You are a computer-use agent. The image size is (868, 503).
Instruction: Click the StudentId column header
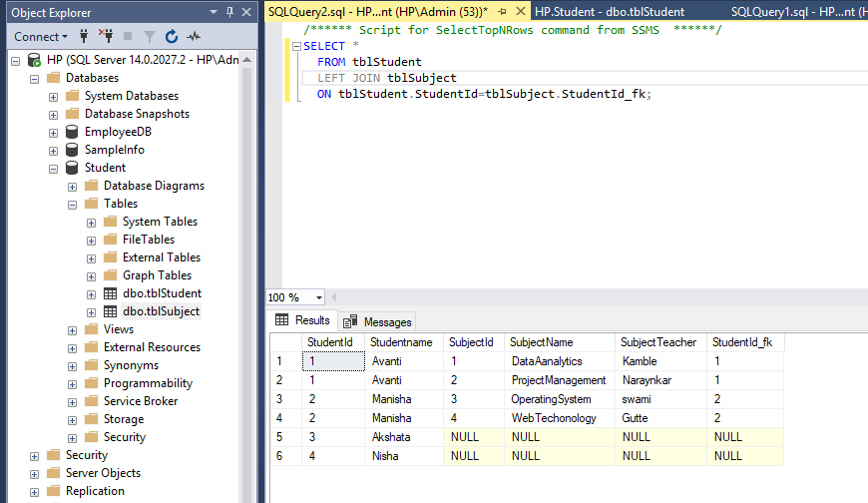(x=332, y=342)
